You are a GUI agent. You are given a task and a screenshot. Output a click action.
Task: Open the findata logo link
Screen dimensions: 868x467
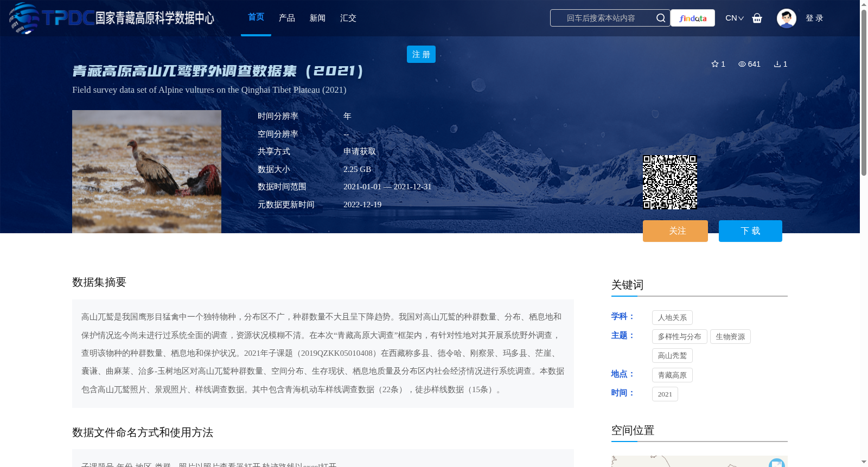(693, 18)
